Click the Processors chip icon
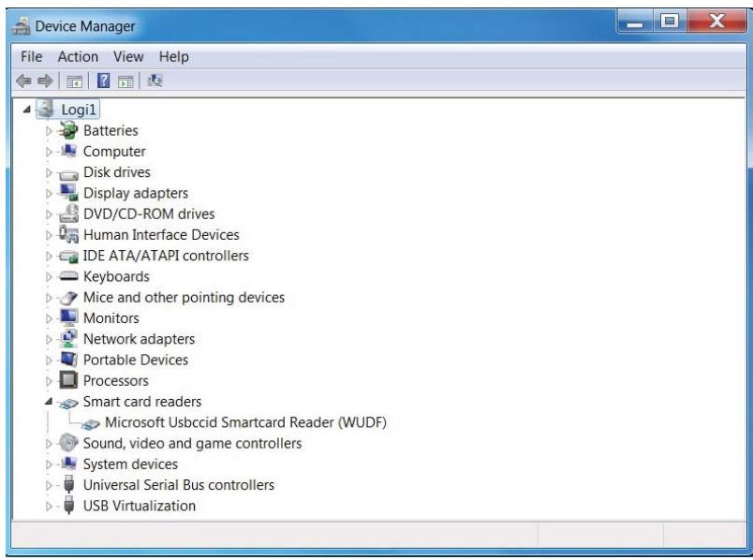The height and width of the screenshot is (560, 753). 68,380
